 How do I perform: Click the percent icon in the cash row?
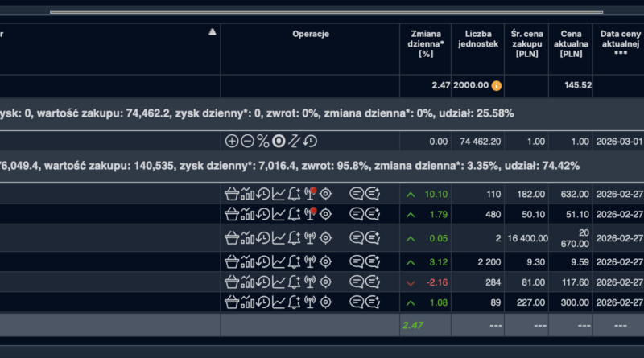click(x=262, y=141)
